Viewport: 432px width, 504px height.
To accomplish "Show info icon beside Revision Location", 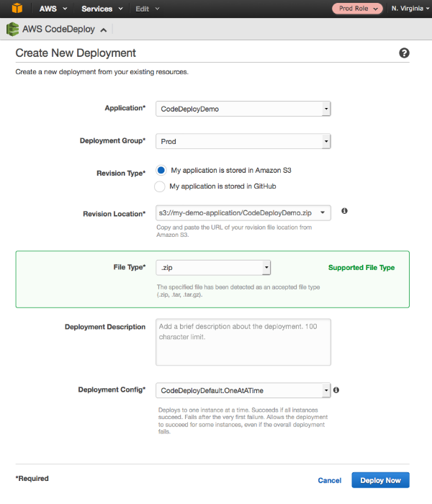I will point(344,211).
